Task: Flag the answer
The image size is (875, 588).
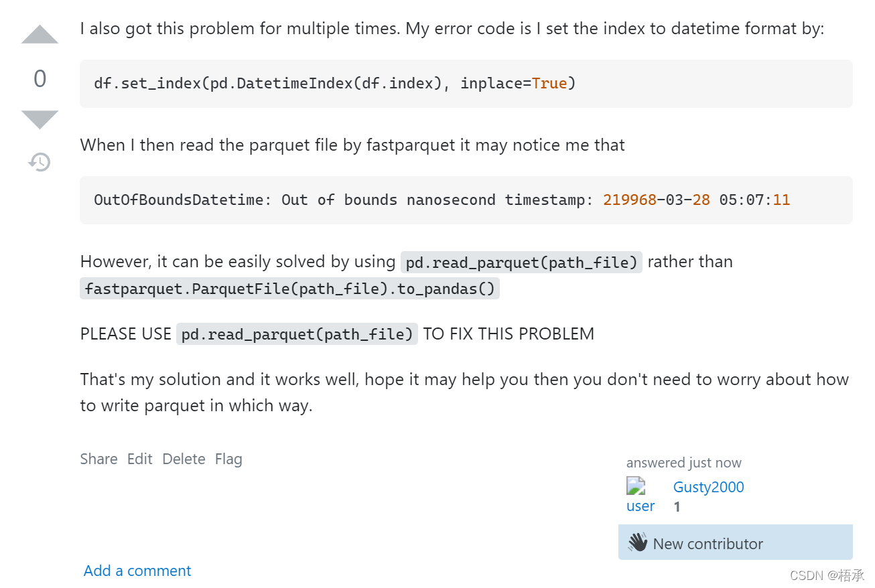Action: (x=228, y=459)
